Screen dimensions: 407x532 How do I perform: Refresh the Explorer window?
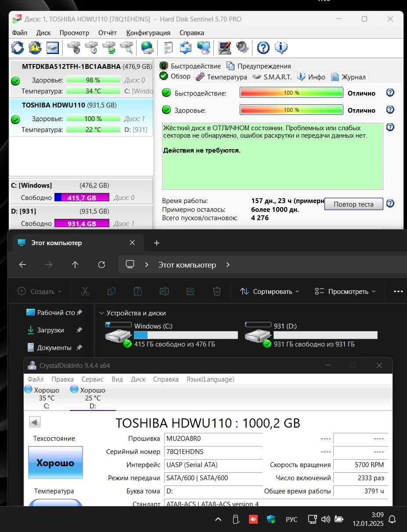click(101, 264)
